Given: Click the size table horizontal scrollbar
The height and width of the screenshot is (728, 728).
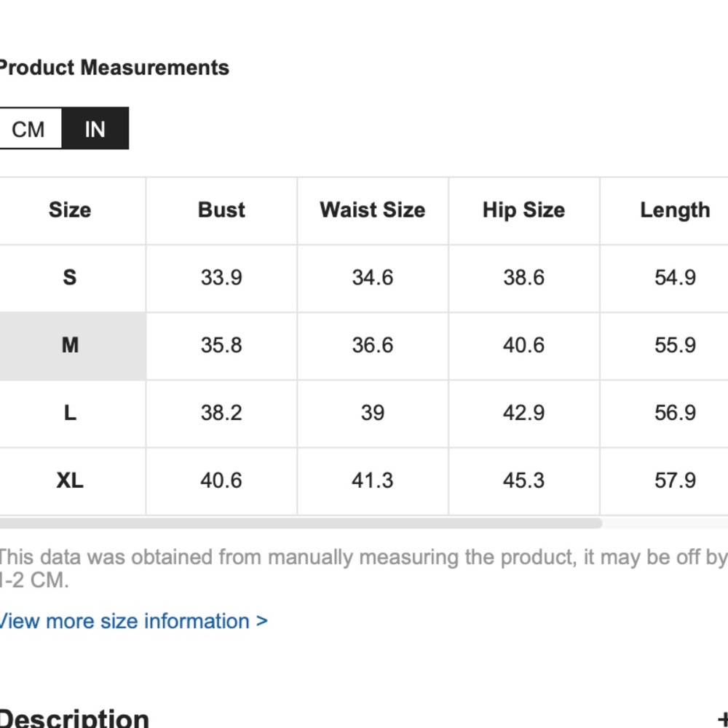Looking at the screenshot, I should 300,523.
